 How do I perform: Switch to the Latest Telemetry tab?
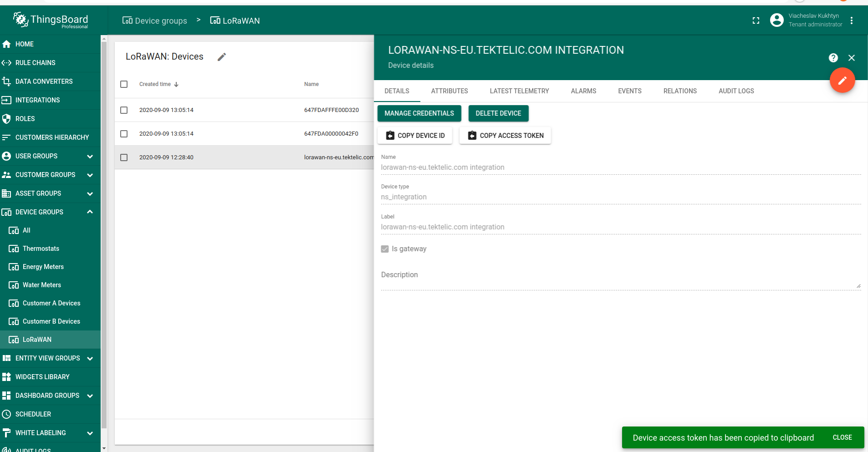pyautogui.click(x=519, y=91)
